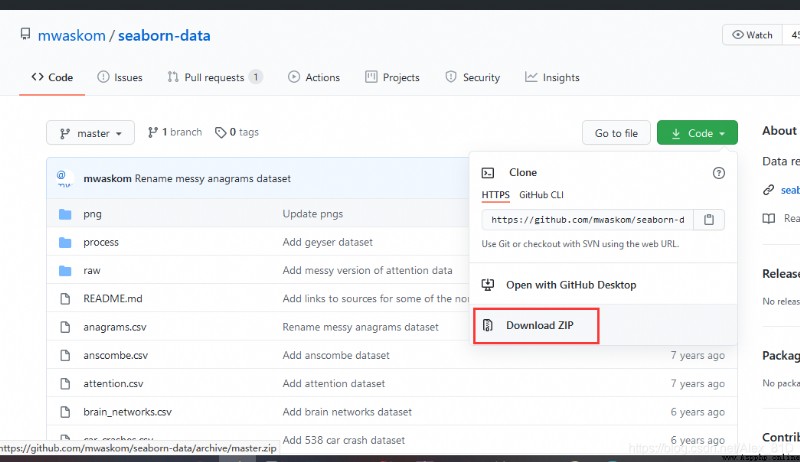Click the repository book icon beside mwaskom
The height and width of the screenshot is (462, 800).
click(x=25, y=34)
